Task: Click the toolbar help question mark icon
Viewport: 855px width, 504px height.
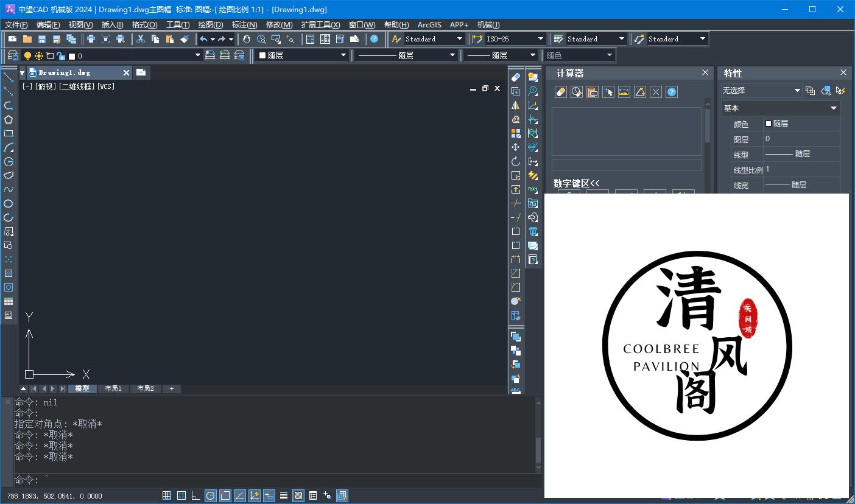Action: (374, 39)
